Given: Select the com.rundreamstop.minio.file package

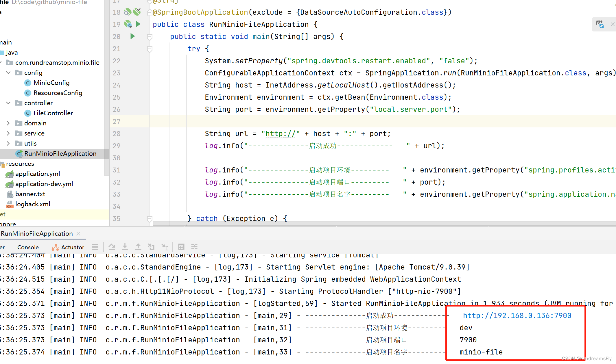Looking at the screenshot, I should click(57, 63).
